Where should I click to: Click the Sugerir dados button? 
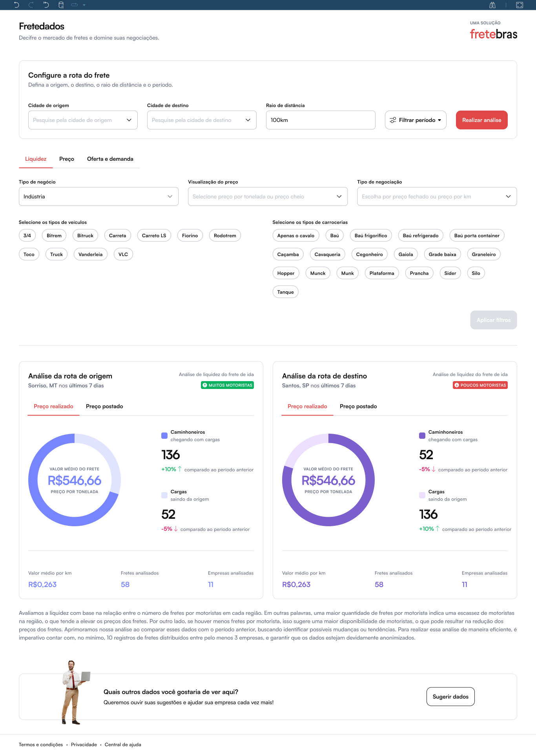pyautogui.click(x=450, y=697)
